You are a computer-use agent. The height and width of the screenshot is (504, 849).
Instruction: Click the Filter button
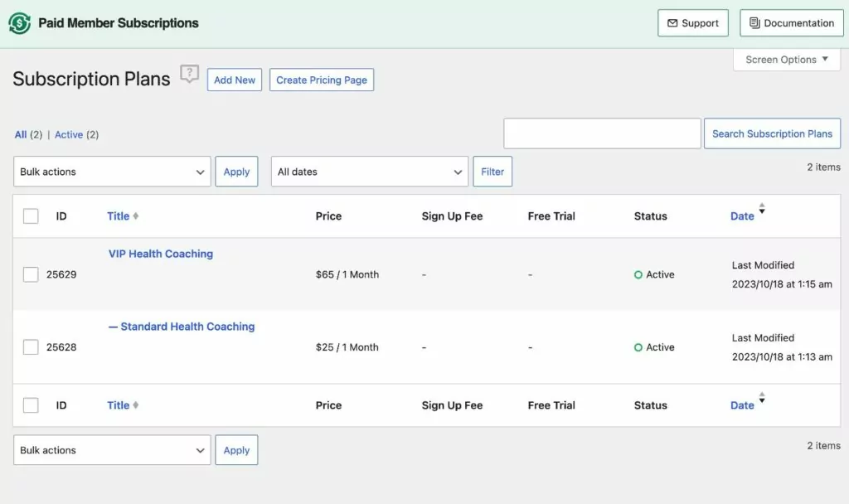[492, 172]
